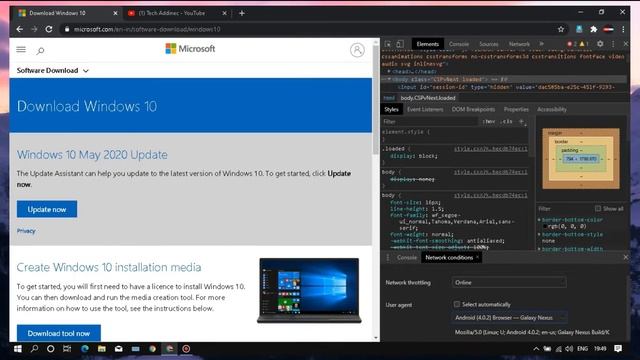Switch to the Network tab
This screenshot has height=360, width=640.
coord(519,44)
